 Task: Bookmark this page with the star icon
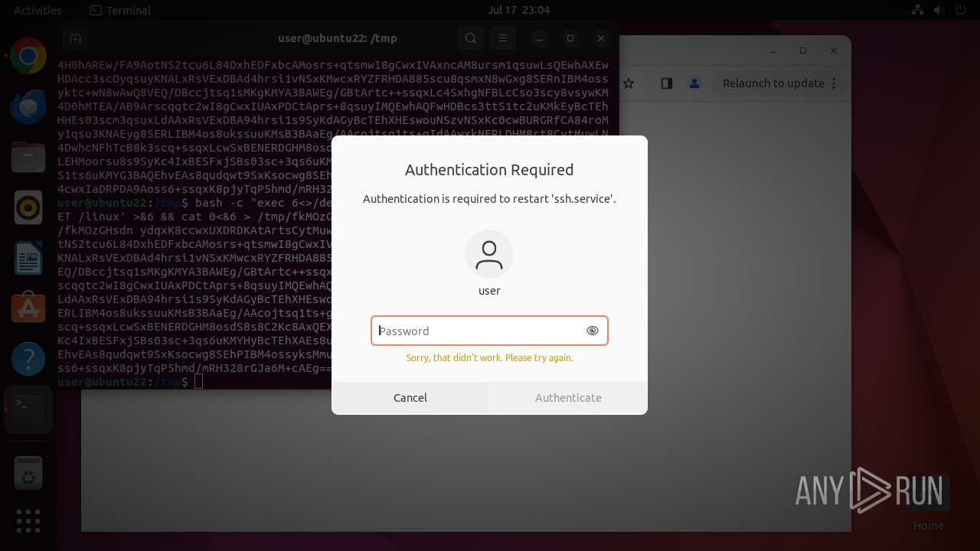point(629,83)
